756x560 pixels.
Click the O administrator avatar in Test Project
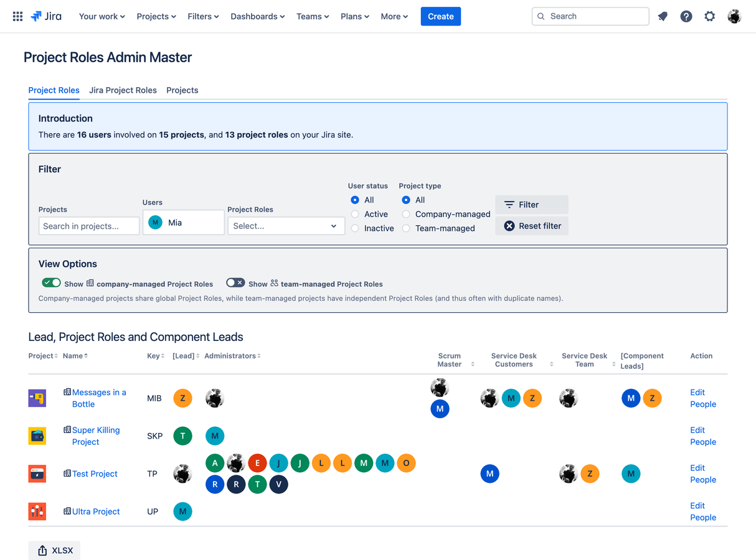pyautogui.click(x=406, y=463)
